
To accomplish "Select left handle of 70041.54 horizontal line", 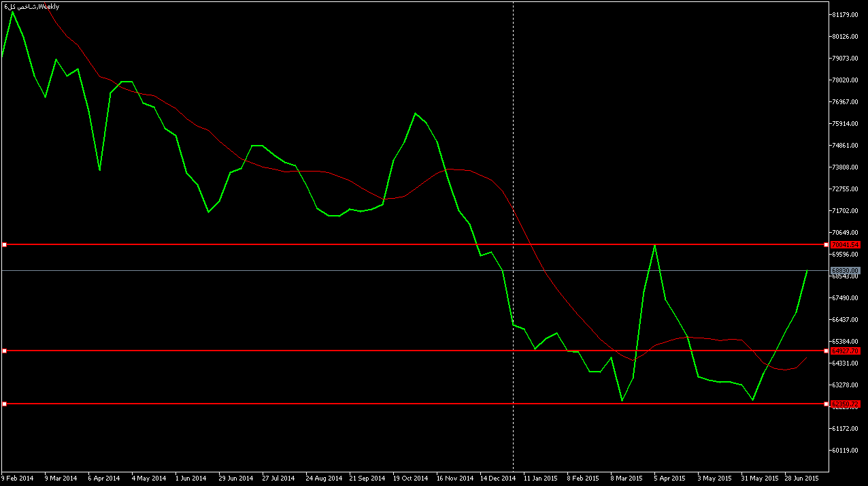I will tap(4, 244).
